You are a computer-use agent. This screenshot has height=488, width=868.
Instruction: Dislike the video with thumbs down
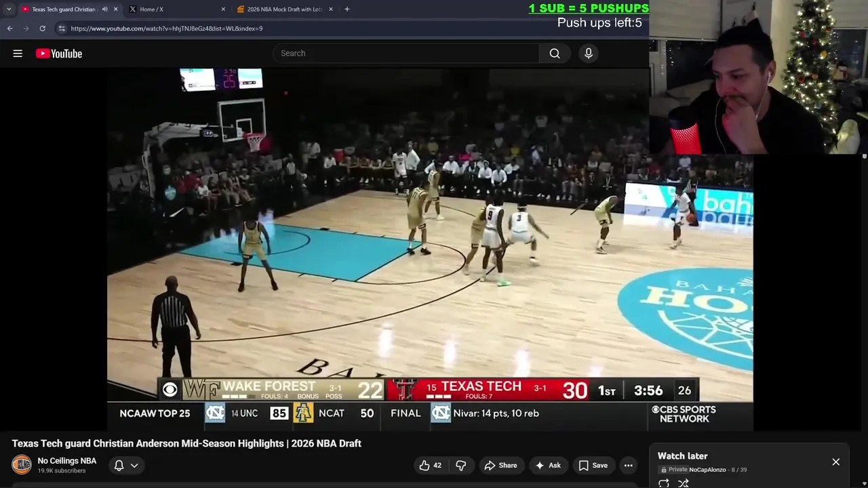click(x=461, y=465)
